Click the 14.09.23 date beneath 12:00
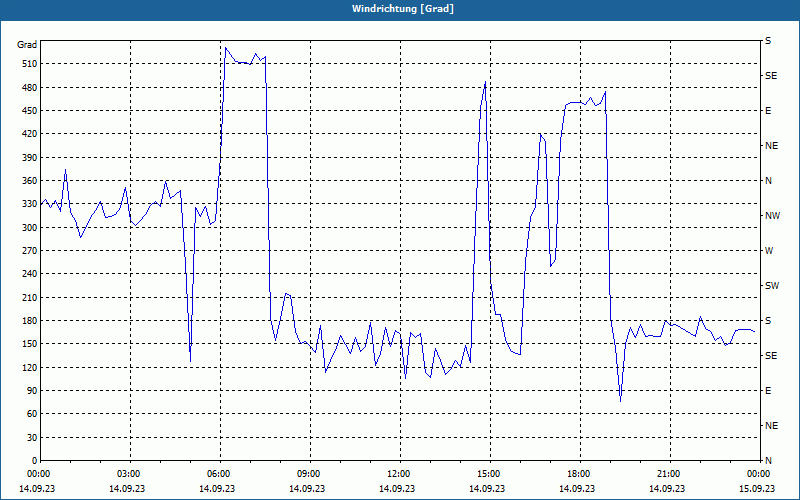This screenshot has height=500, width=800. point(397,488)
